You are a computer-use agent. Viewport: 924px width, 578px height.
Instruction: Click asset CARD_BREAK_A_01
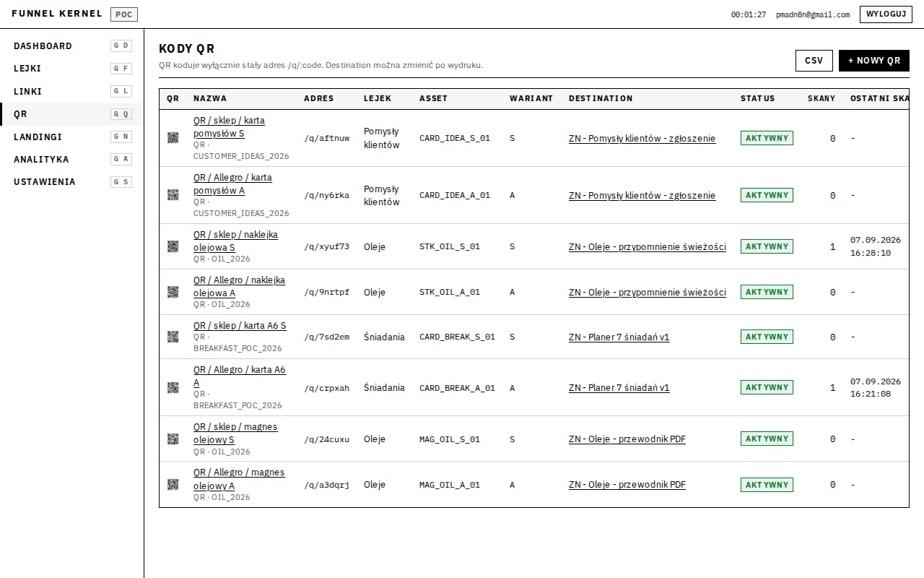pos(458,387)
